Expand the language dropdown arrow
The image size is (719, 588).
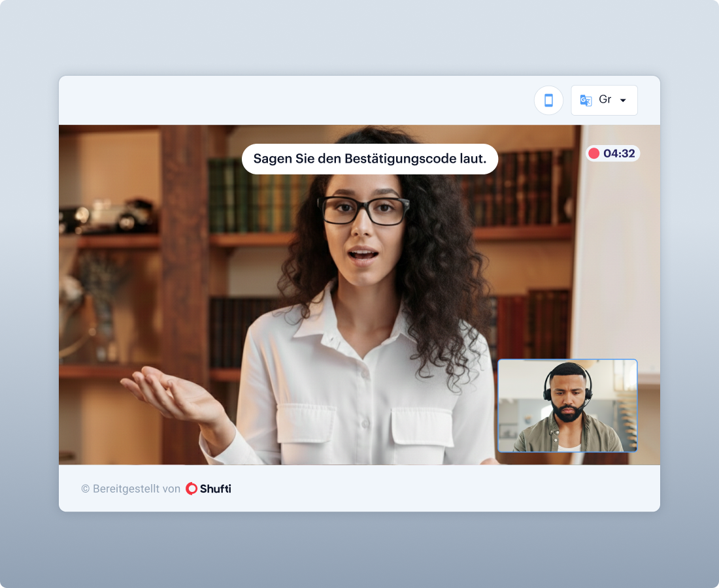point(623,101)
